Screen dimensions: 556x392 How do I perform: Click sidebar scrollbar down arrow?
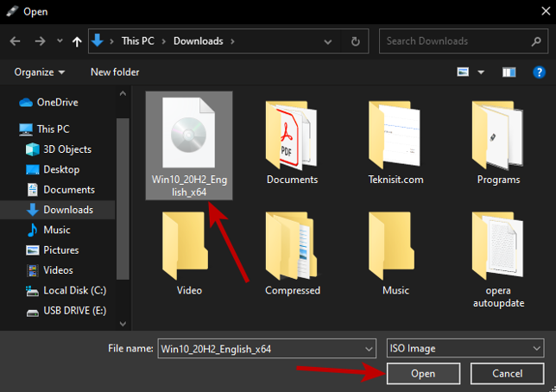(123, 324)
